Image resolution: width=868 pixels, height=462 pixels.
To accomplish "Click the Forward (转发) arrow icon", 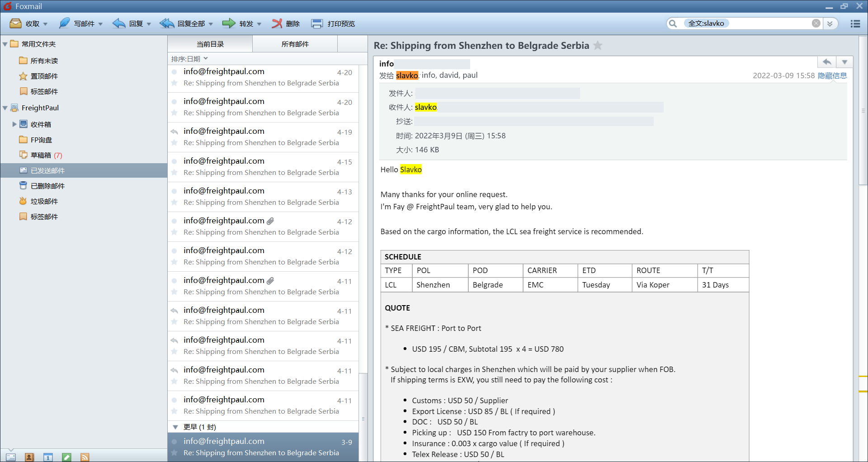I will click(x=229, y=24).
